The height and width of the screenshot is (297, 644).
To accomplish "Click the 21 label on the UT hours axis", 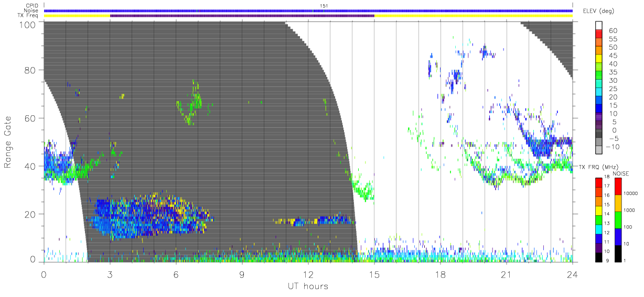I will (x=507, y=274).
